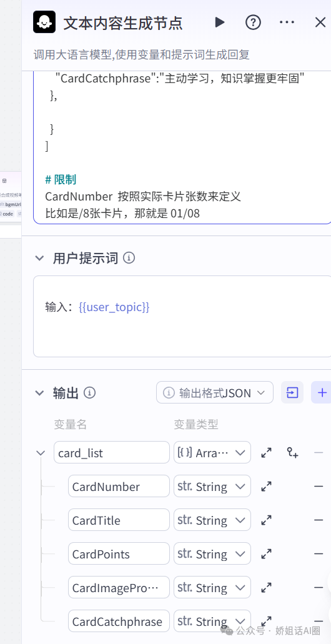Viewport: 331px width, 644px height.
Task: Collapse the 用户提示词 section
Action: coord(39,259)
